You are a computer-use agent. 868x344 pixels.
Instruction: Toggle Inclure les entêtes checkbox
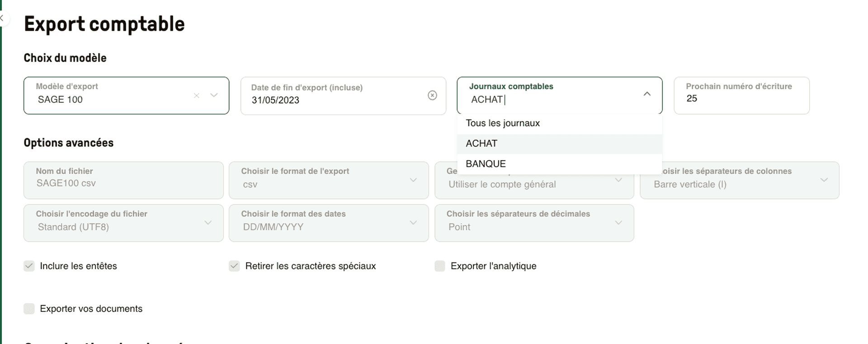(x=29, y=266)
